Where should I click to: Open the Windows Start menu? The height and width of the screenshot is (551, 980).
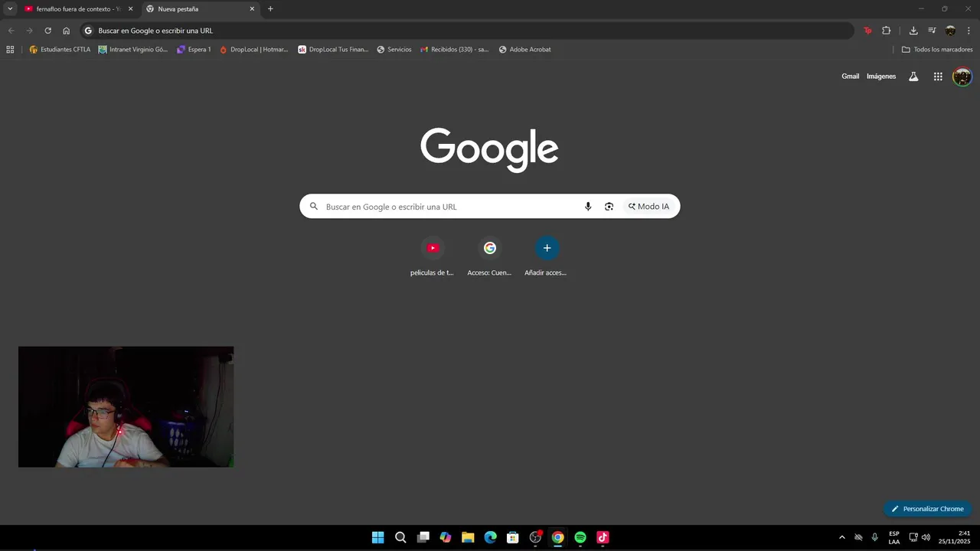(x=377, y=537)
